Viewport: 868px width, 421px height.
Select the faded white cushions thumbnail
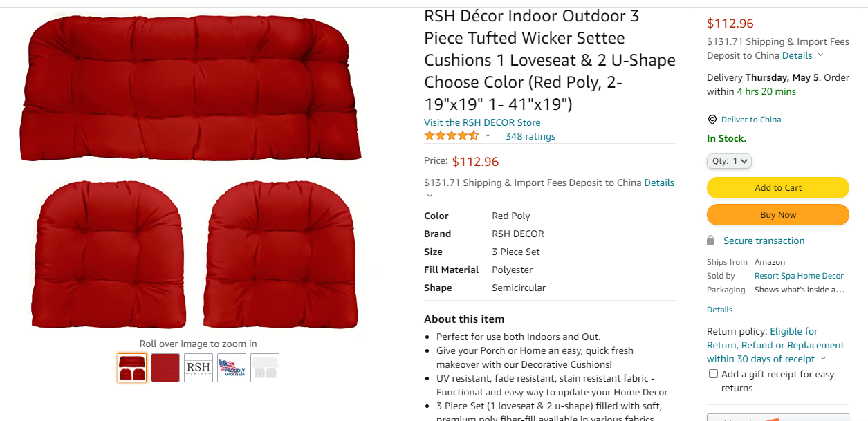pos(265,368)
